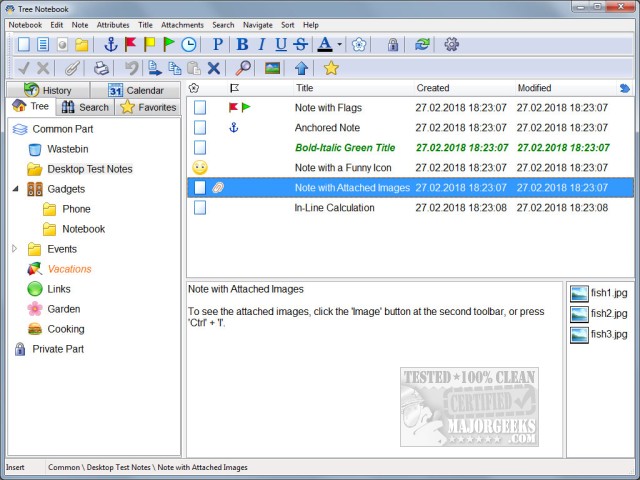Click the blue anchor toolbar icon
Screen dimensions: 640x480
pos(111,45)
